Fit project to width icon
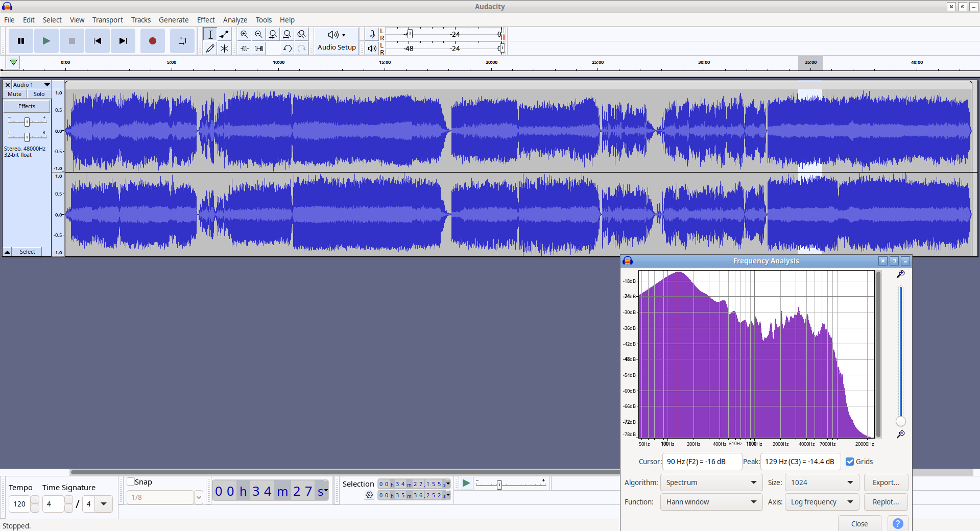 (x=288, y=34)
